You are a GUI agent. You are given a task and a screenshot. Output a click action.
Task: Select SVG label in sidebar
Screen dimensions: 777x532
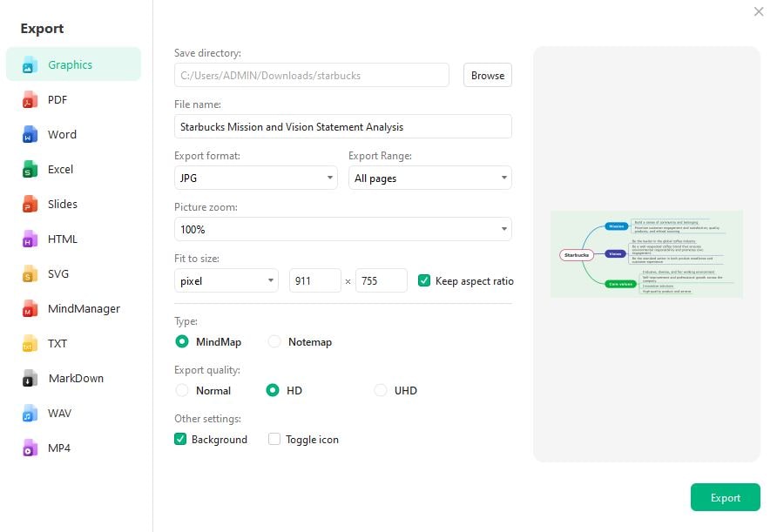[58, 274]
